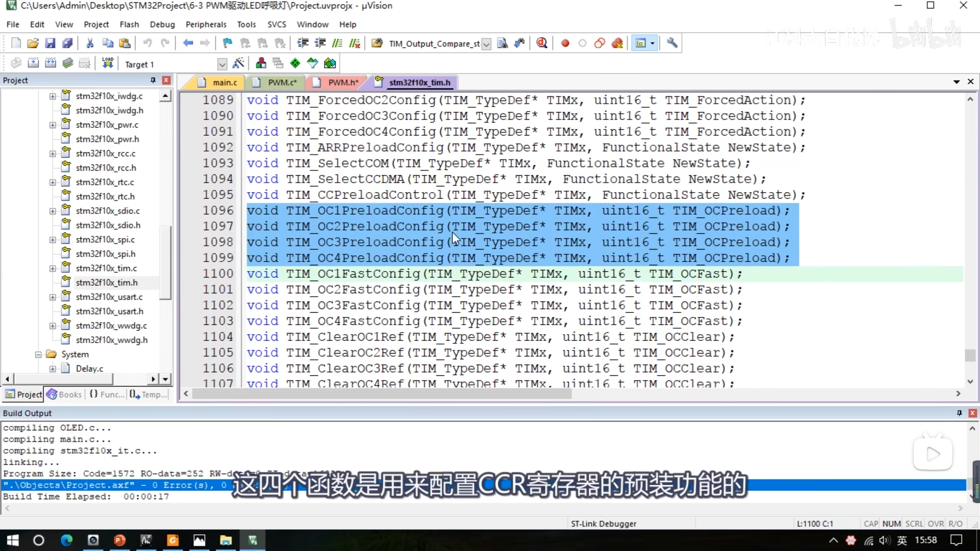Toggle pin on Project panel
Viewport: 980px width, 551px height.
153,80
